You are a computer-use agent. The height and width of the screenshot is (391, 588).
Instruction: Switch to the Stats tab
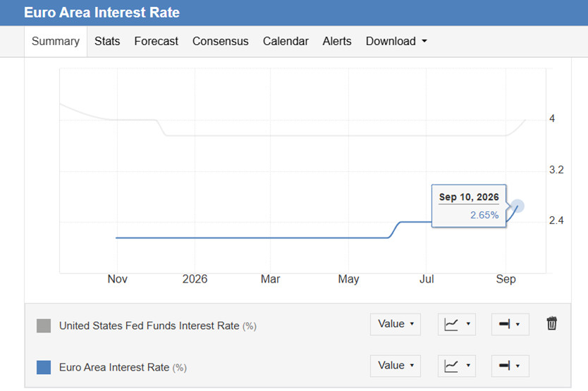click(x=107, y=42)
